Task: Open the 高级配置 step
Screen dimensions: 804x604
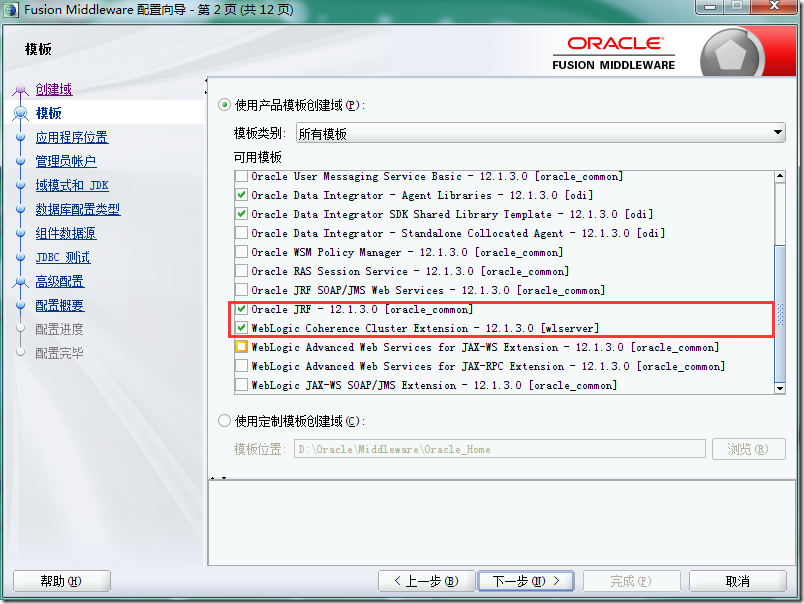Action: click(x=60, y=281)
